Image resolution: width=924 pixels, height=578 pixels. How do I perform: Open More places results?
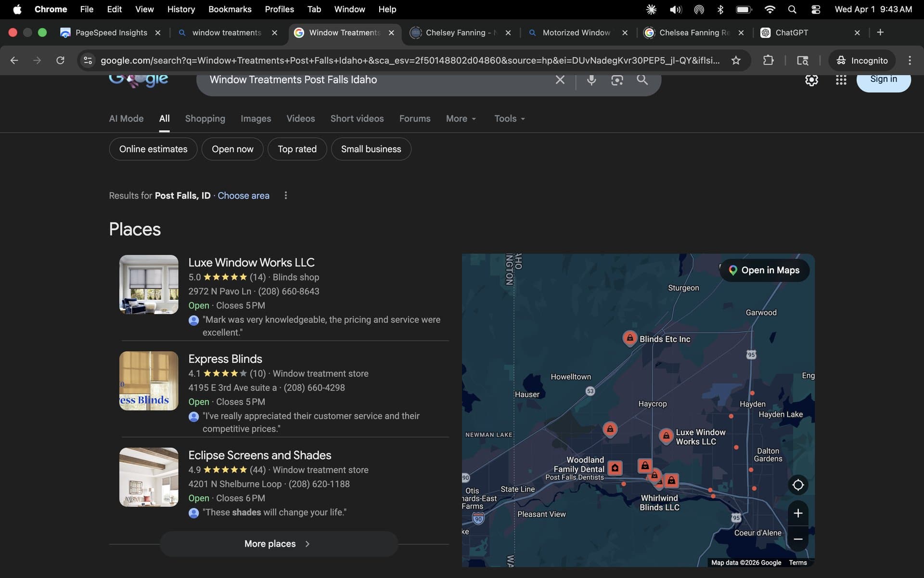(278, 544)
